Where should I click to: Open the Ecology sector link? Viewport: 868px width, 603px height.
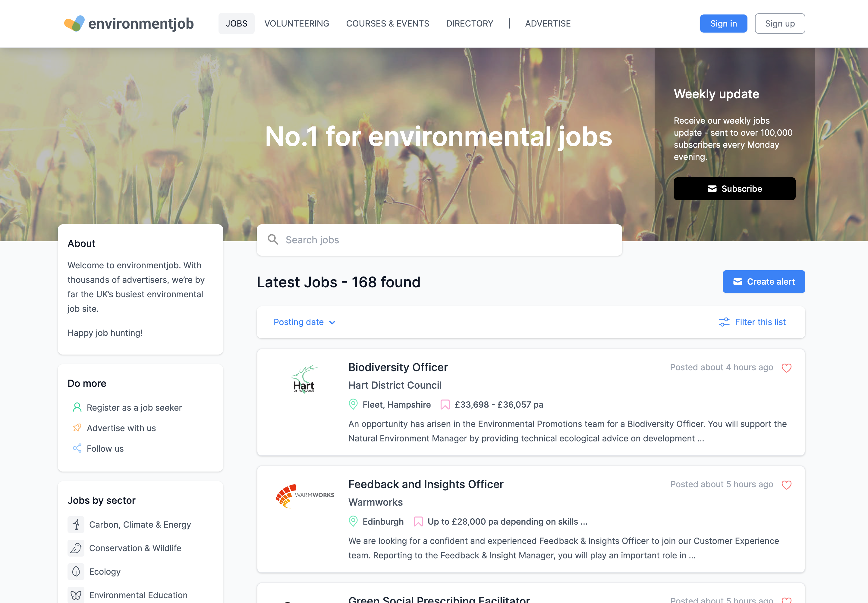pyautogui.click(x=105, y=572)
